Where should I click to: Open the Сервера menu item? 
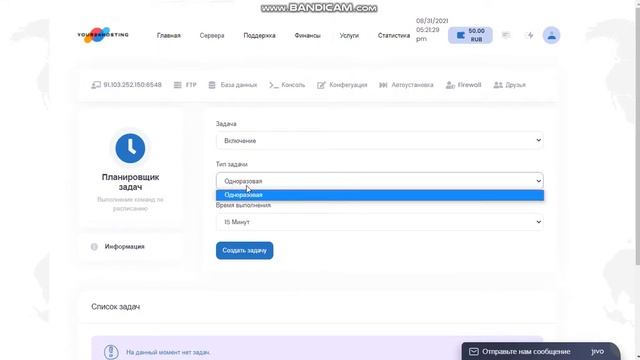tap(212, 36)
